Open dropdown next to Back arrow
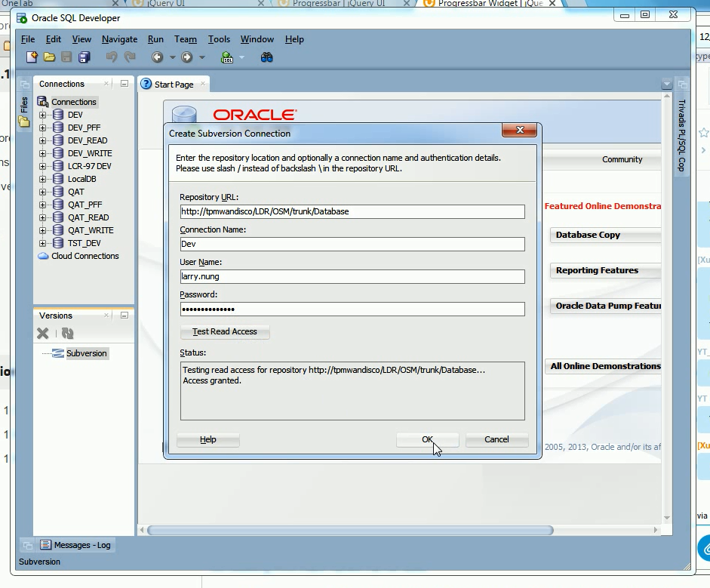The height and width of the screenshot is (588, 710). tap(173, 57)
